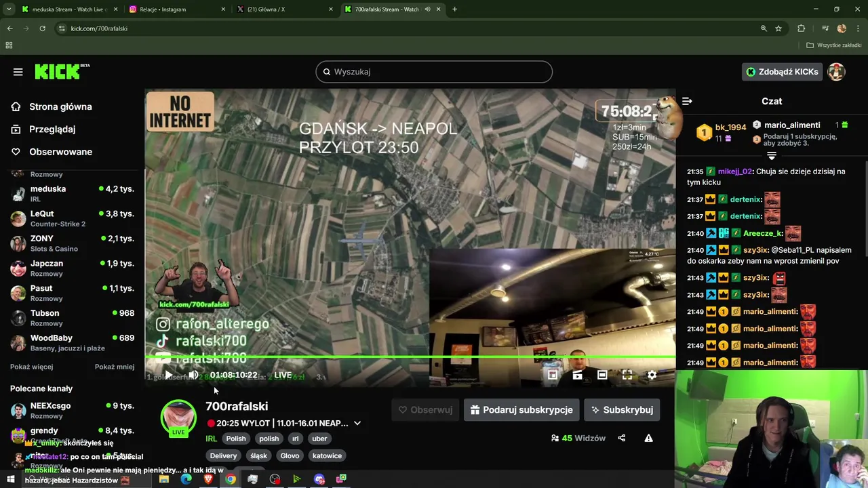Open LeQut channel in sidebar
The image size is (868, 488).
(73, 218)
